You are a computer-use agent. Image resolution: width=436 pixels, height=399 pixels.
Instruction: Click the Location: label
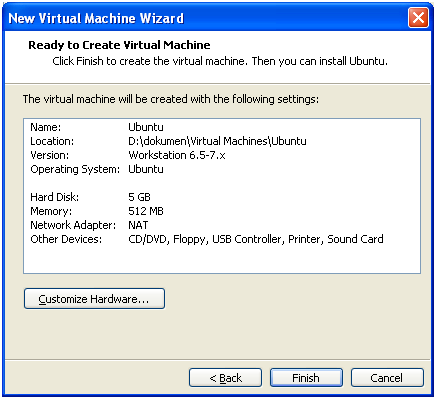(x=52, y=141)
